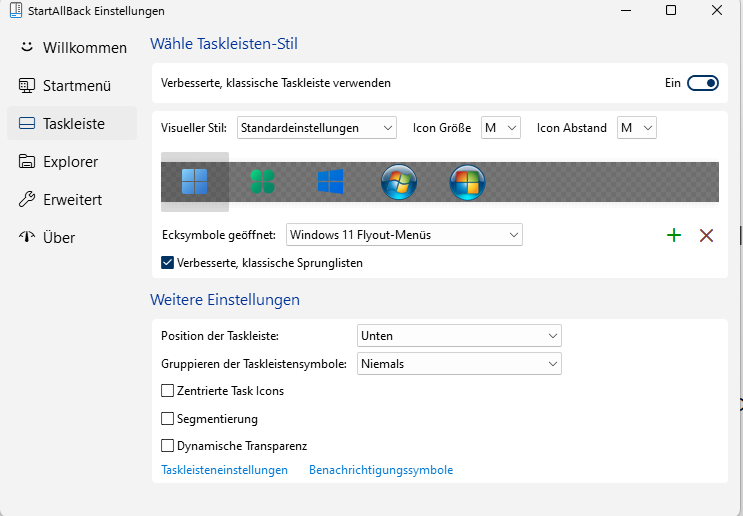The width and height of the screenshot is (743, 516).
Task: Switch to the Explorer sidebar section
Action: click(71, 162)
